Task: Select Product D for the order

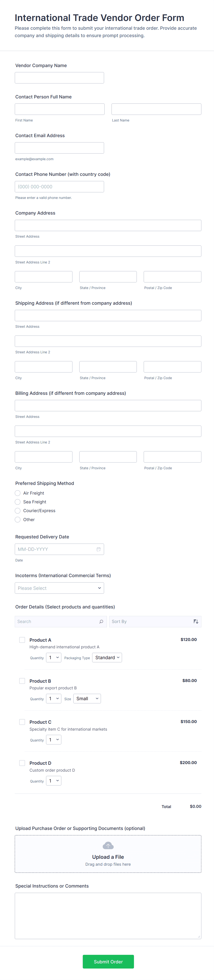Action: tap(22, 763)
